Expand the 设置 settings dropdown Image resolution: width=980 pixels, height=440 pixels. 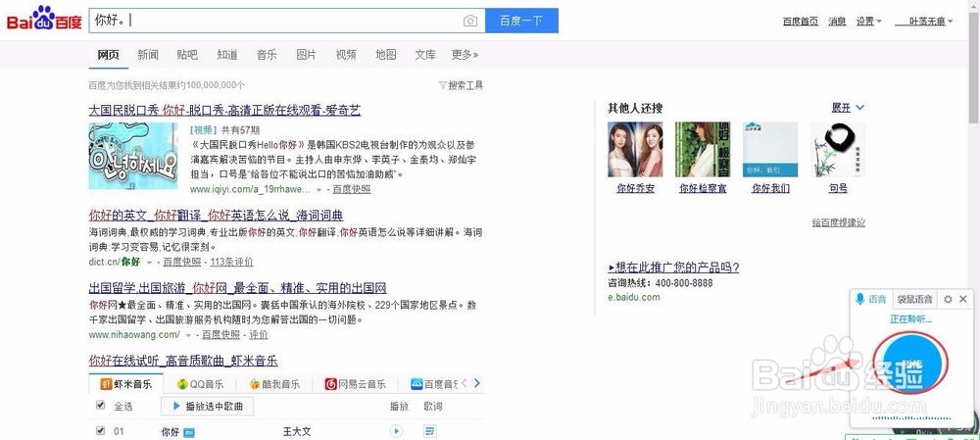(x=868, y=22)
